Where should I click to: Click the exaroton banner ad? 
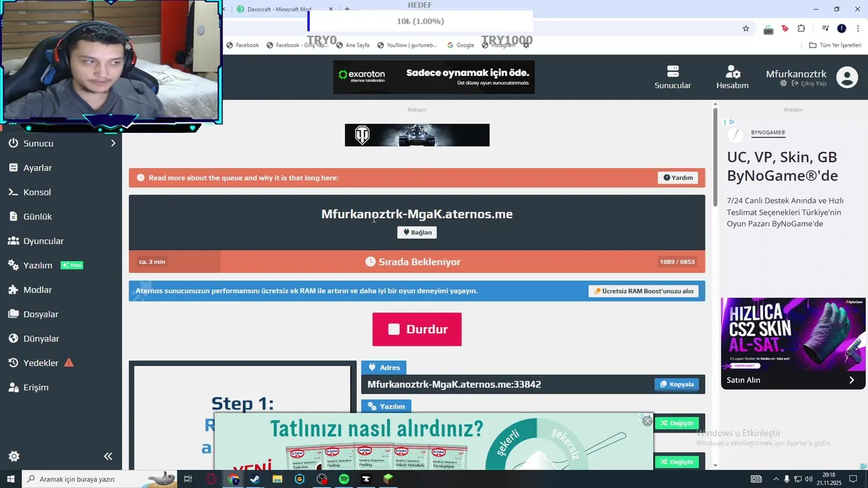(x=434, y=77)
